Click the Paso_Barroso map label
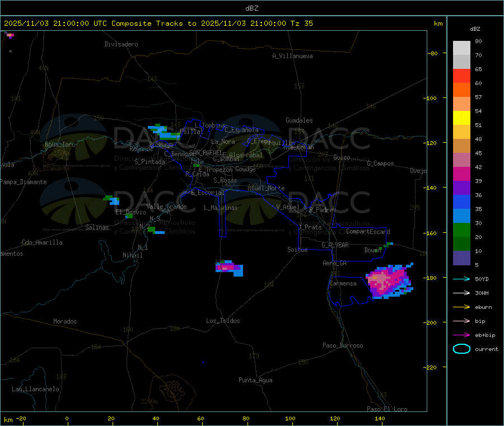504x426 pixels. point(343,345)
